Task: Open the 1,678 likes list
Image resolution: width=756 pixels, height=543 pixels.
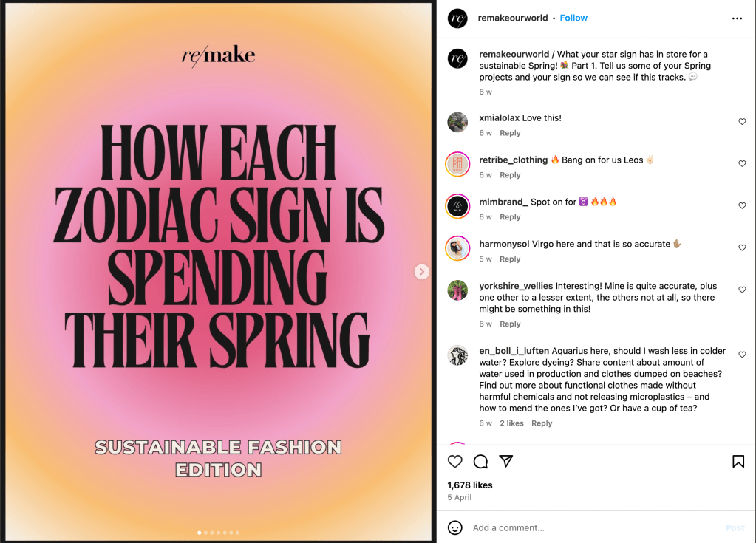Action: click(x=469, y=485)
